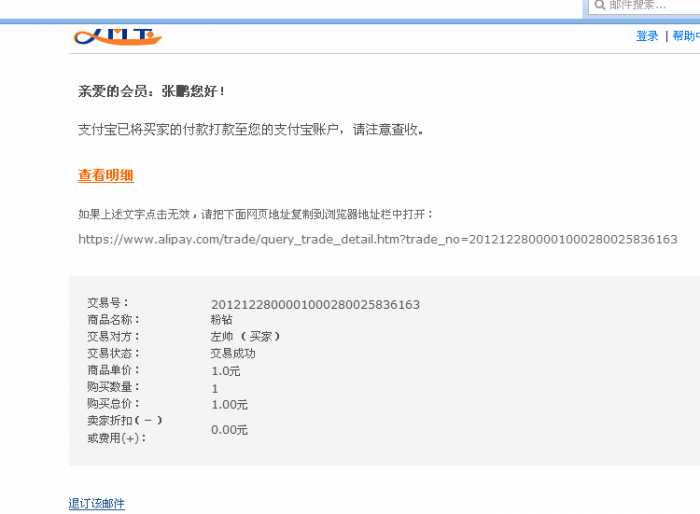Screen dimensions: 700x514
Task: Click the 退订该邮件 unsubscribe link
Action: click(x=96, y=503)
